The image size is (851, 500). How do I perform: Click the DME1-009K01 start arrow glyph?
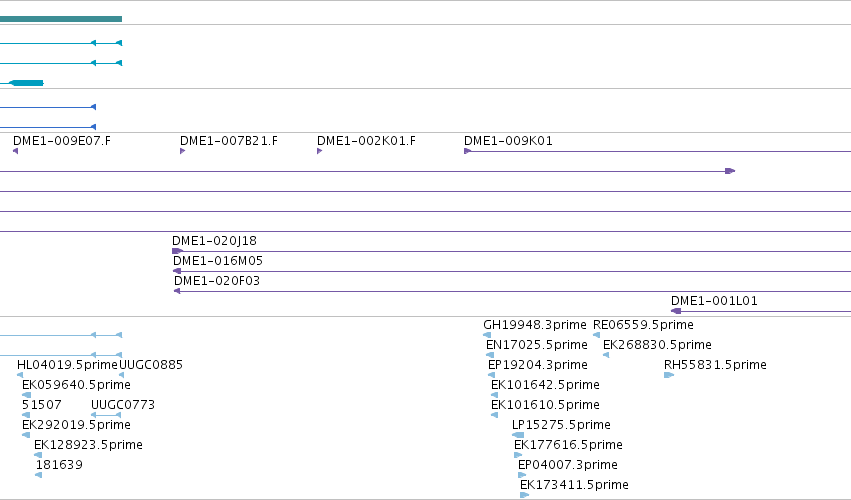pyautogui.click(x=467, y=151)
